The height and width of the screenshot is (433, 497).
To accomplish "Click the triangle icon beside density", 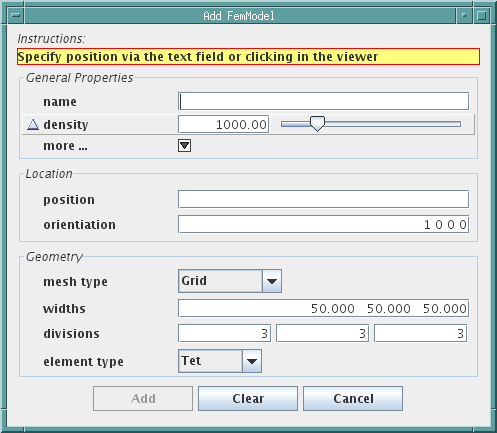I will tap(33, 125).
